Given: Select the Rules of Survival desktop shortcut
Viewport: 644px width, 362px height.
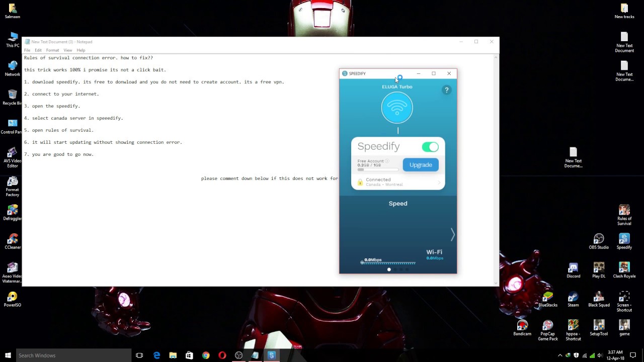Looking at the screenshot, I should 624,215.
